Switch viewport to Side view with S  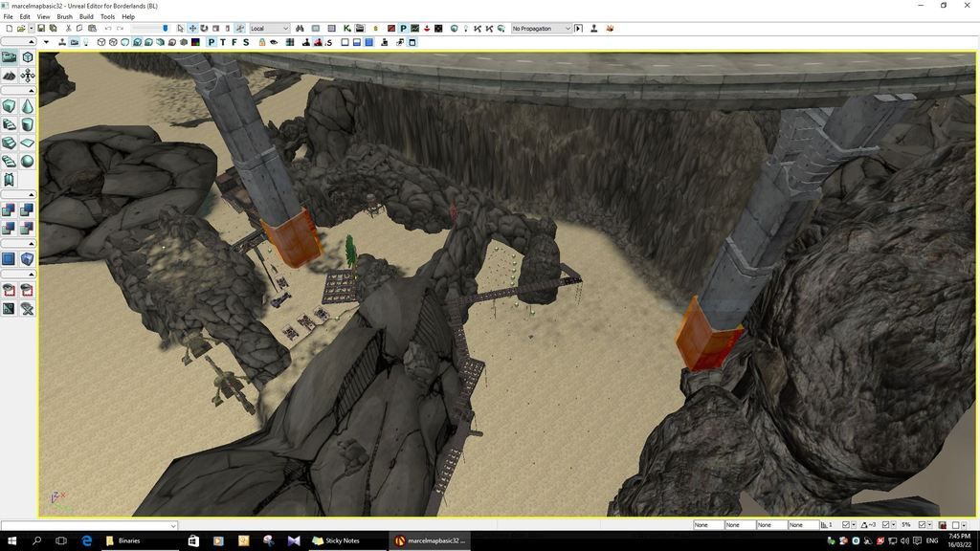246,42
